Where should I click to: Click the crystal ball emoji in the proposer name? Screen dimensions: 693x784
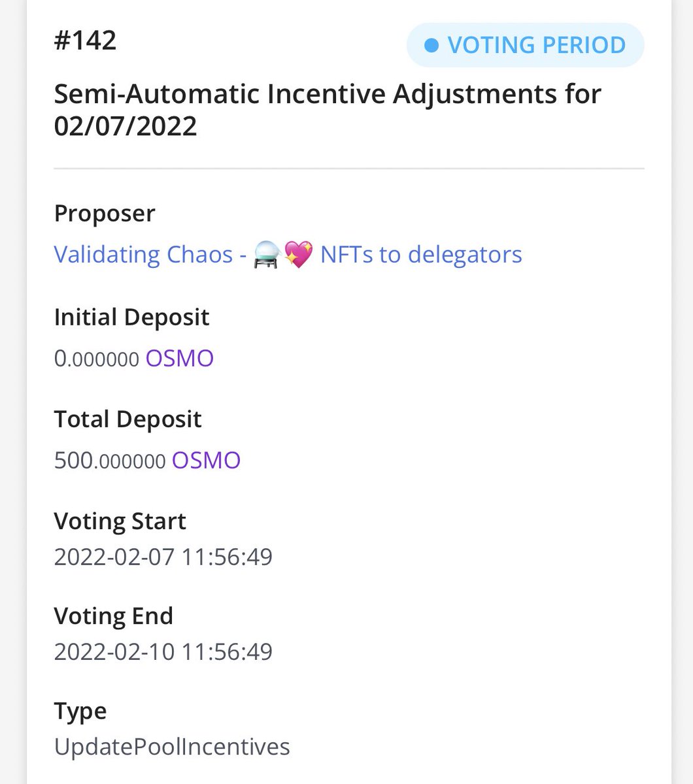(267, 255)
